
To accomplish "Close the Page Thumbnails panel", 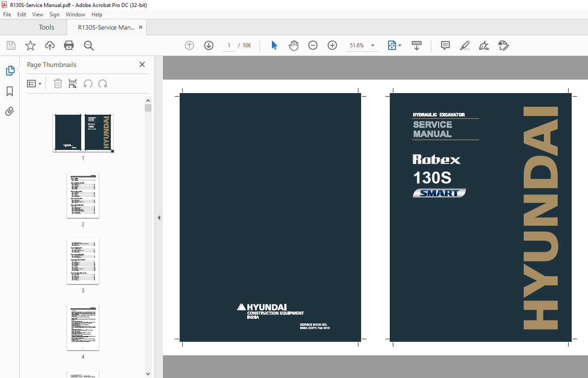I will (x=142, y=64).
